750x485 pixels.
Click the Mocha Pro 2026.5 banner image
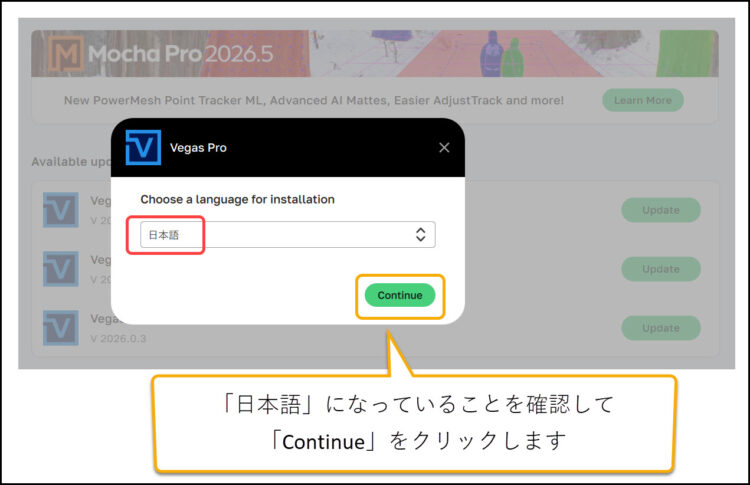tap(375, 54)
